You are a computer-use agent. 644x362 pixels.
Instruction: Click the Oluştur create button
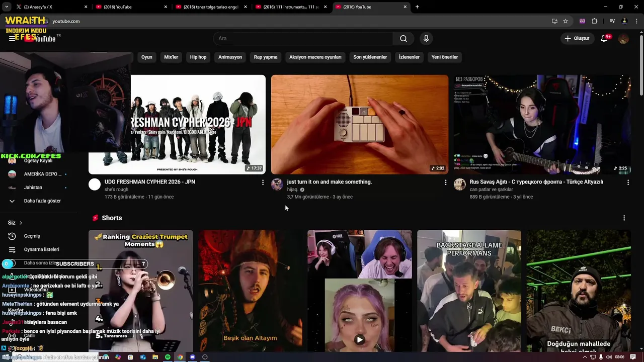577,39
